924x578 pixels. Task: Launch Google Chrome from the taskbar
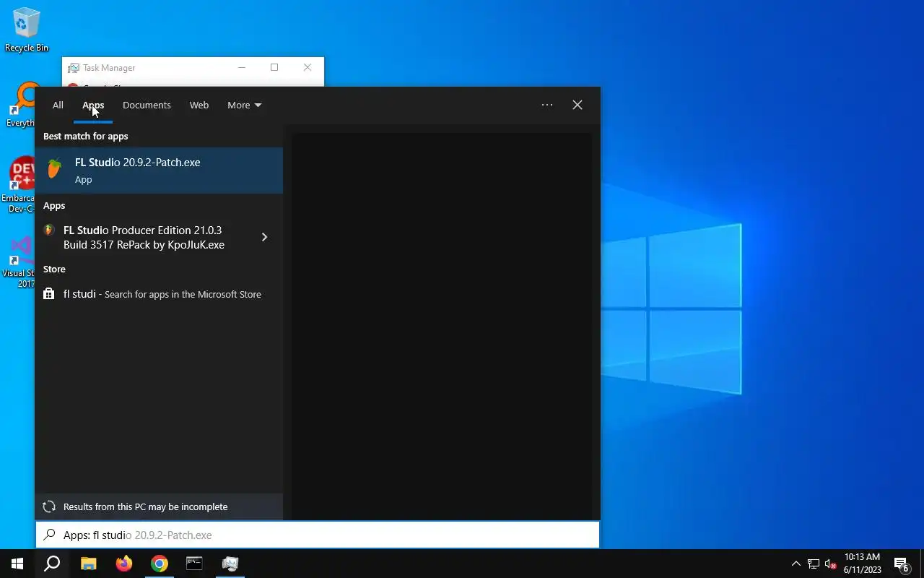click(x=160, y=564)
